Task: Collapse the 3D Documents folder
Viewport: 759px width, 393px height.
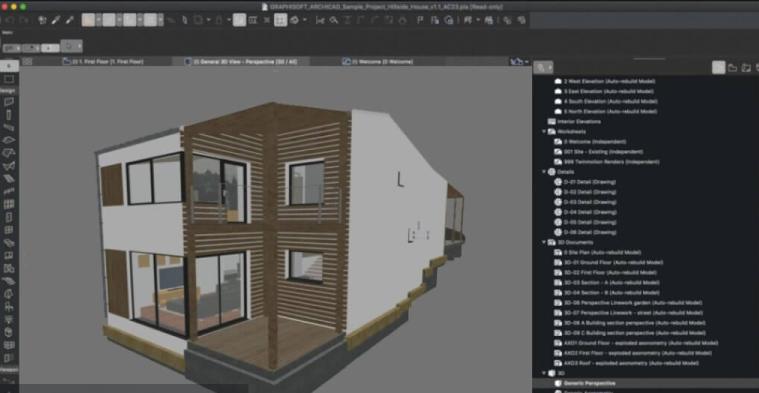Action: pyautogui.click(x=544, y=242)
